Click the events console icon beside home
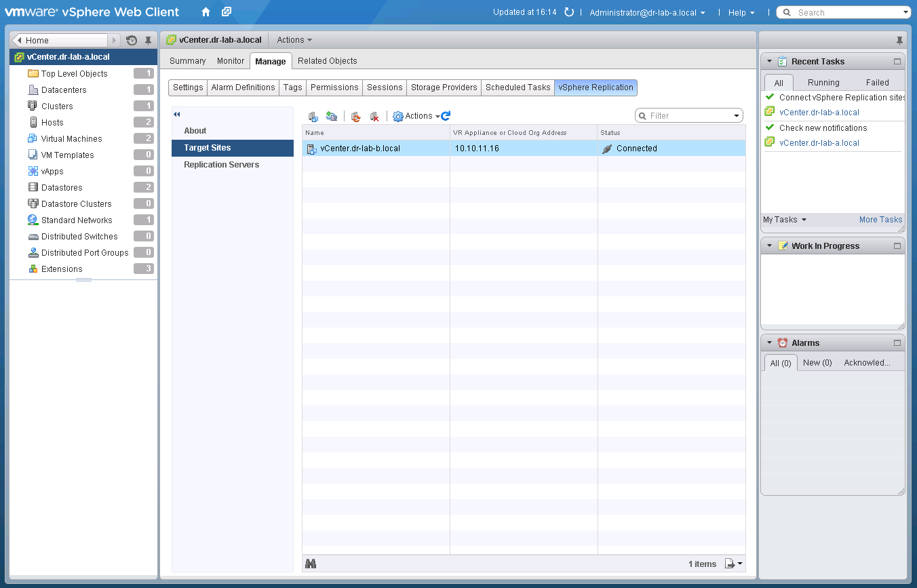The height and width of the screenshot is (588, 917). coord(226,12)
